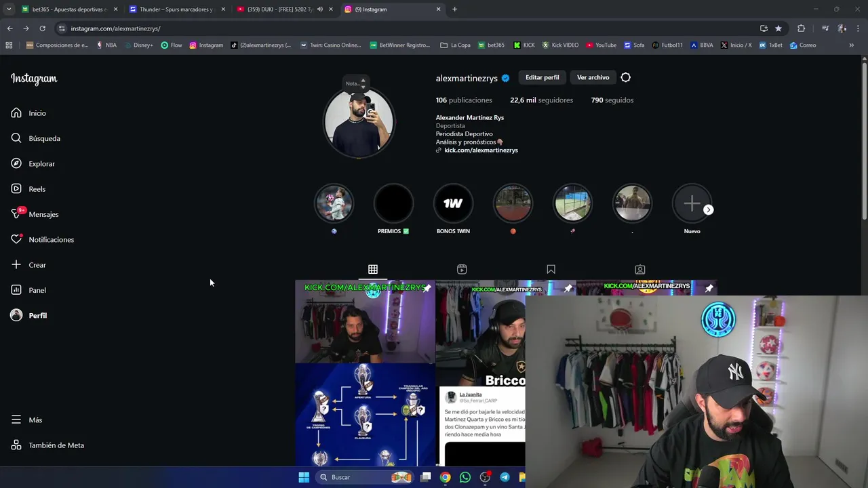Open the Windows Start menu
The image size is (868, 488).
pos(304,477)
